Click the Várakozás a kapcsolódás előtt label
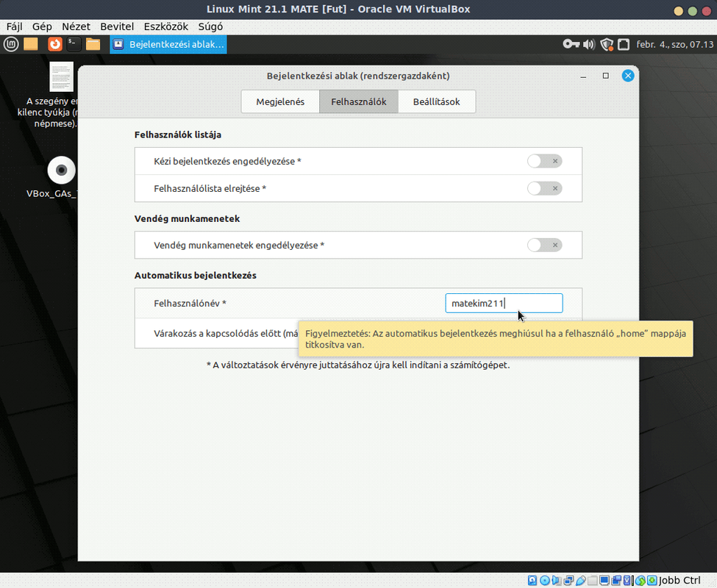 [226, 334]
